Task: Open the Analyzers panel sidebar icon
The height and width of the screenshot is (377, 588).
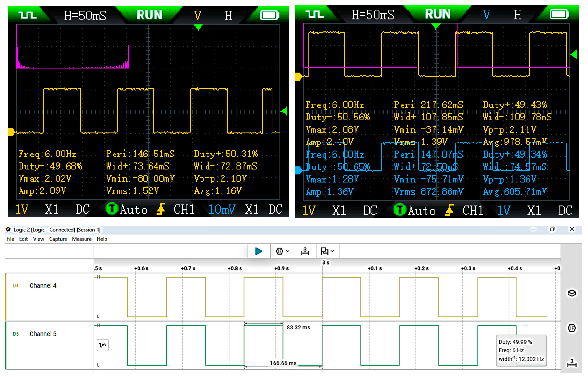Action: (572, 328)
